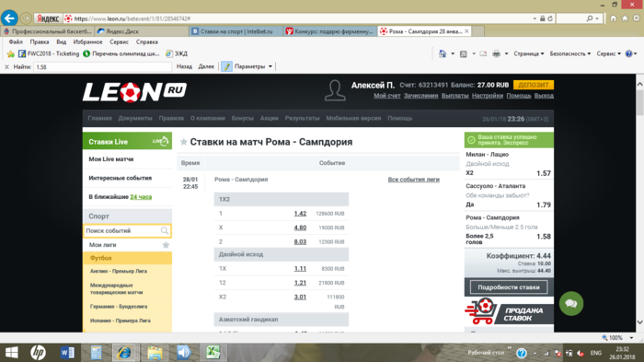Open the Продажа ставок cart banner

tap(509, 312)
